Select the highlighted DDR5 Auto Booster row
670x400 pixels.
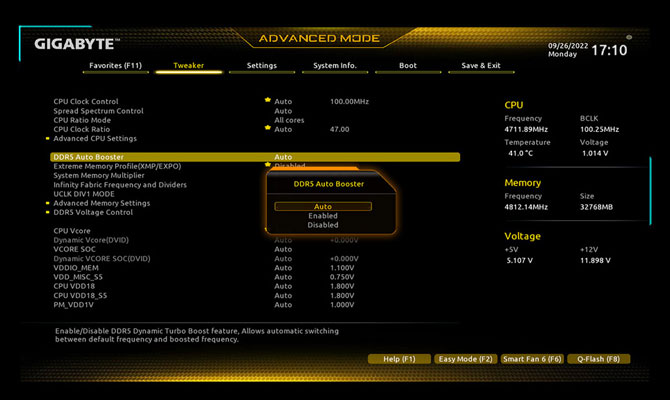[255, 157]
